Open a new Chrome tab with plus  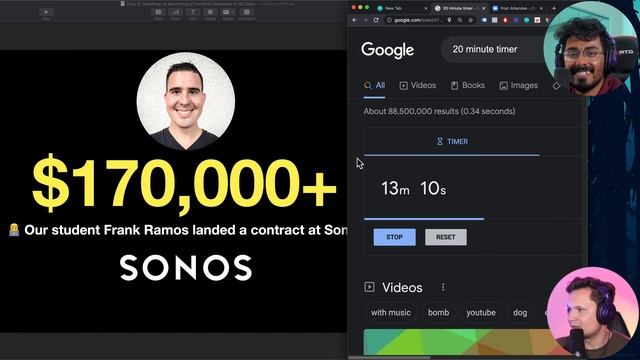click(554, 8)
